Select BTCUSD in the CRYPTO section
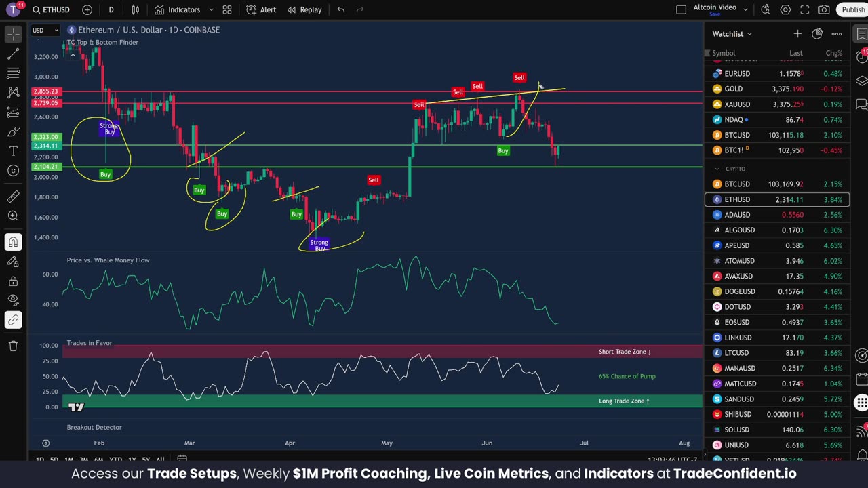 point(777,184)
